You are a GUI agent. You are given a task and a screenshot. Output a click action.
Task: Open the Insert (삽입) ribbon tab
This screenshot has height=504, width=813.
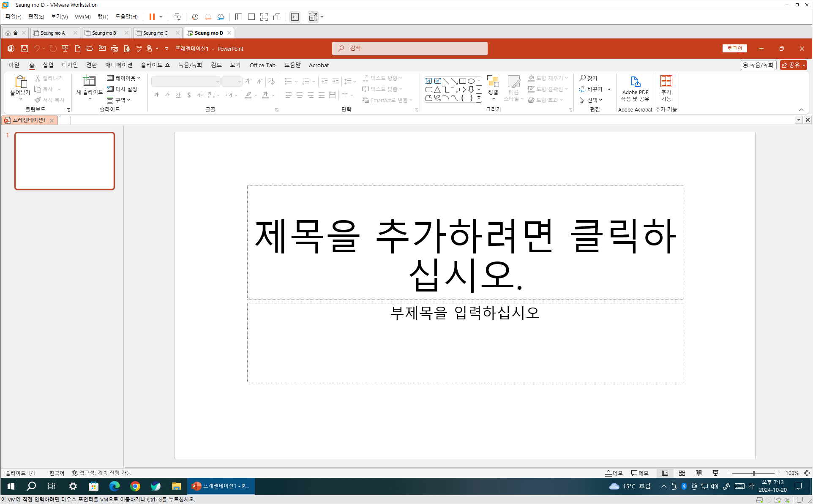[x=48, y=65]
